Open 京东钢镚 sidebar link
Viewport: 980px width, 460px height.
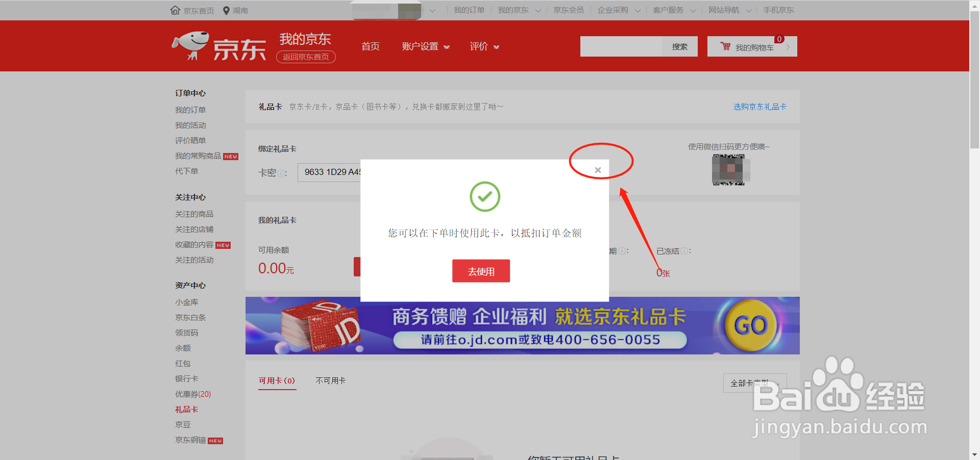[x=190, y=440]
